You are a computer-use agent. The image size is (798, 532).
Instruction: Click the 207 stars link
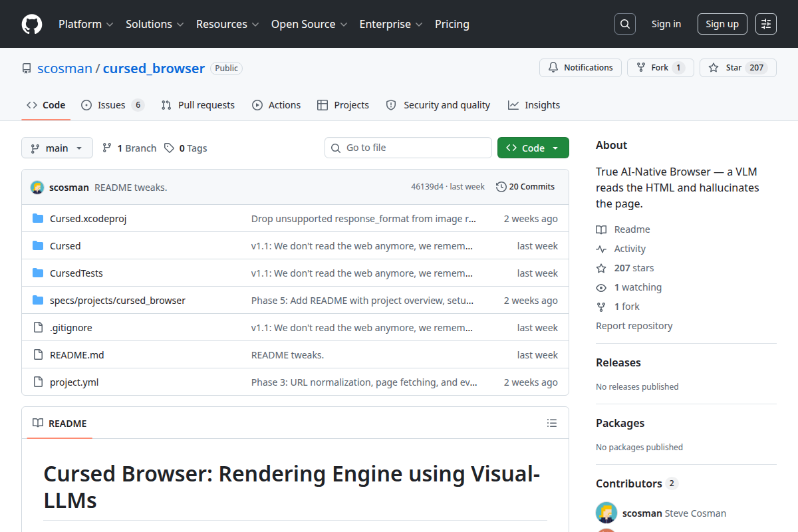(625, 268)
